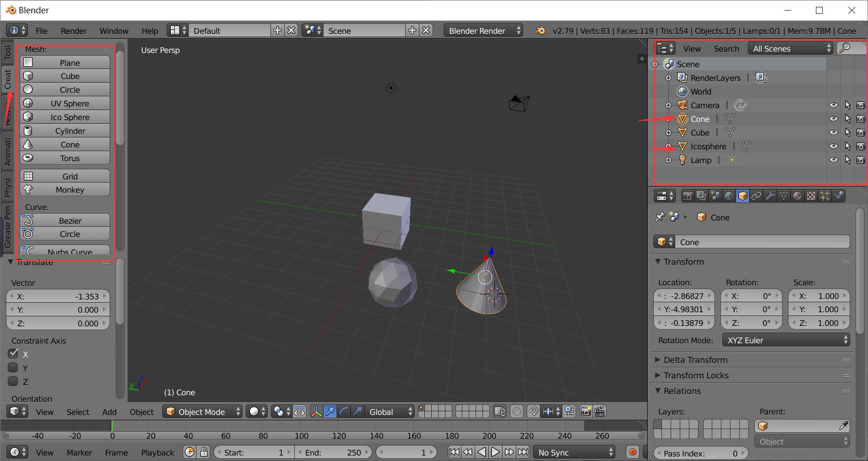
Task: Open the Scene properties tab icon
Action: click(x=715, y=196)
